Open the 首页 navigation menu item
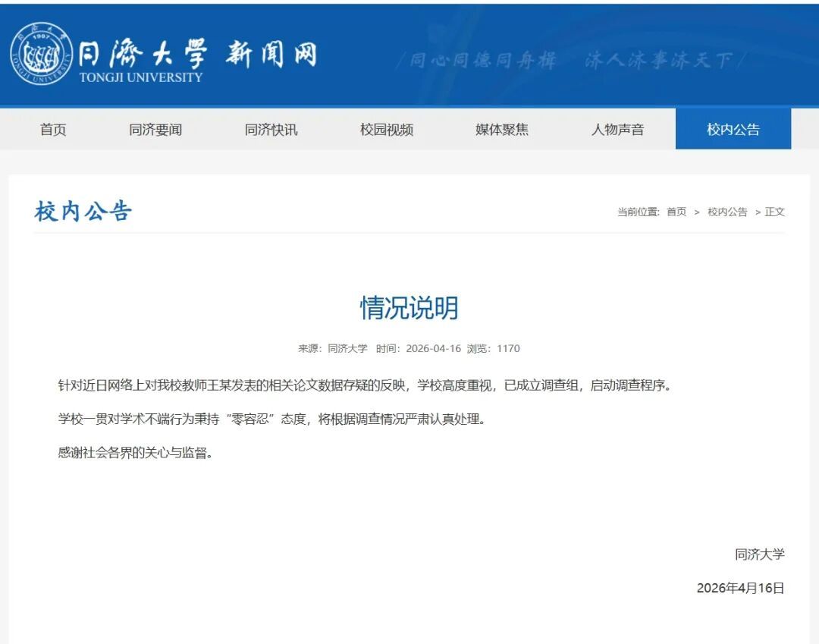The image size is (819, 644). [55, 129]
